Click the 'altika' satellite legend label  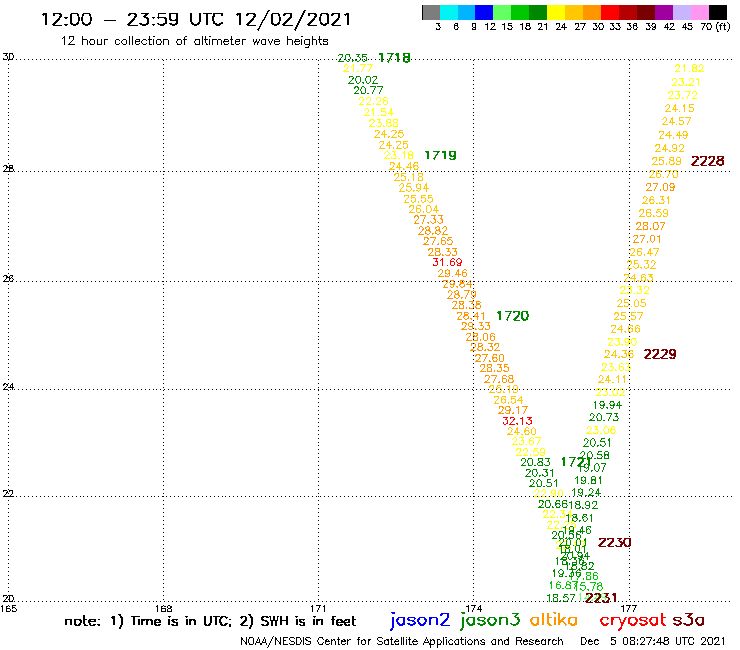[553, 620]
